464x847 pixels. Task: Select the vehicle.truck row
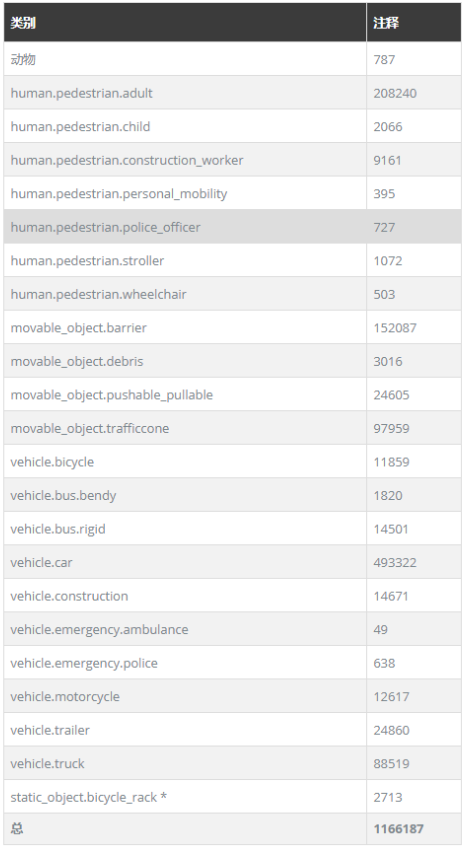click(x=232, y=763)
